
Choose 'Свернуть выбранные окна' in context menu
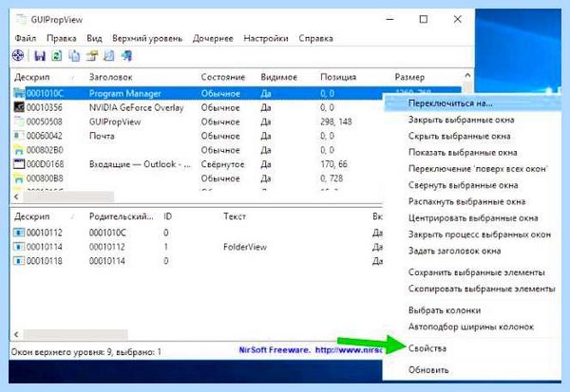point(472,185)
